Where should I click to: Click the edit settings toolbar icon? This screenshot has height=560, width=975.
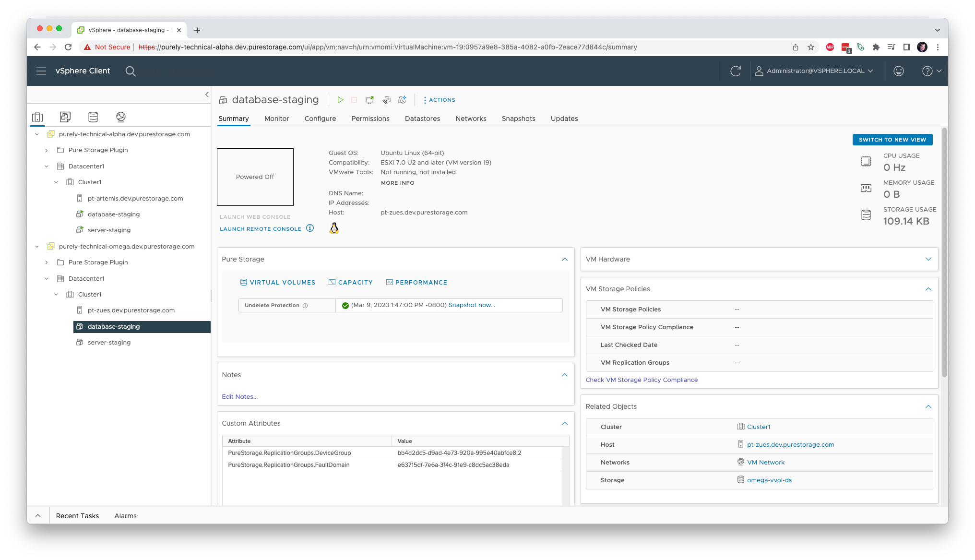point(386,100)
